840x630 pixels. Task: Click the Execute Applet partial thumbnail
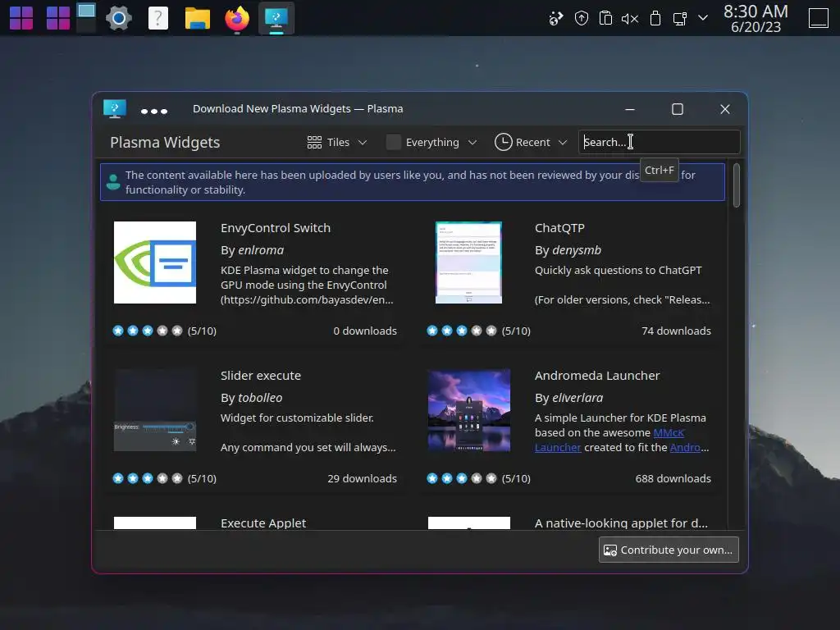[155, 523]
